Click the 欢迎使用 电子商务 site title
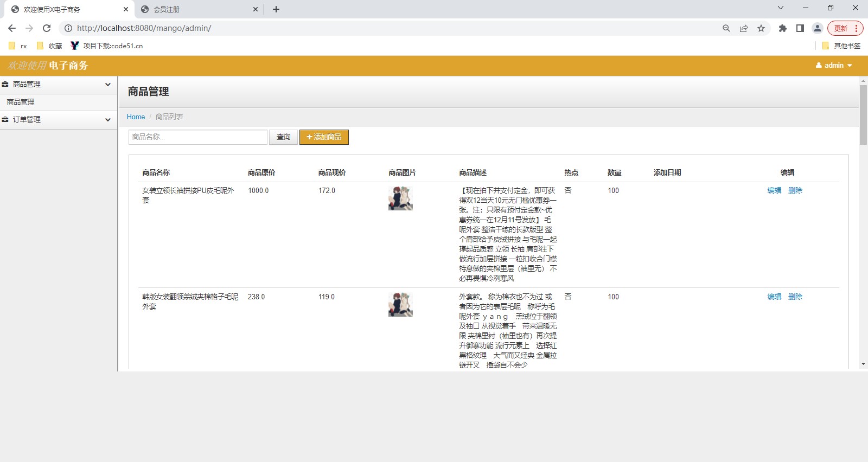Screen dimensions: 868x462 (x=48, y=66)
